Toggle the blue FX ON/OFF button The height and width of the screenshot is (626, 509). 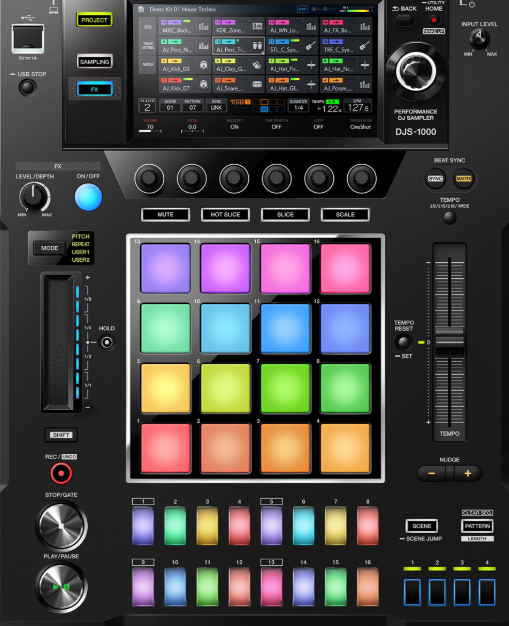point(88,197)
